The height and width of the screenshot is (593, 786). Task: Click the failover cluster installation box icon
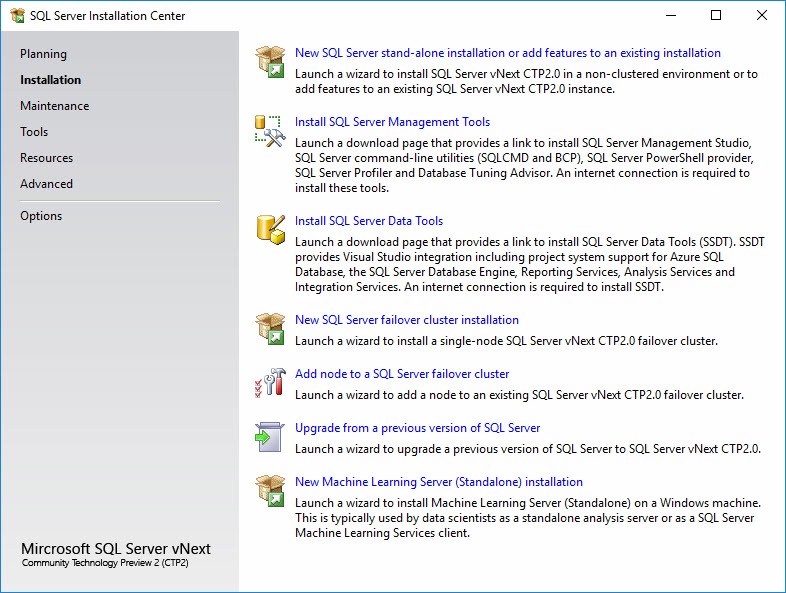(x=270, y=328)
